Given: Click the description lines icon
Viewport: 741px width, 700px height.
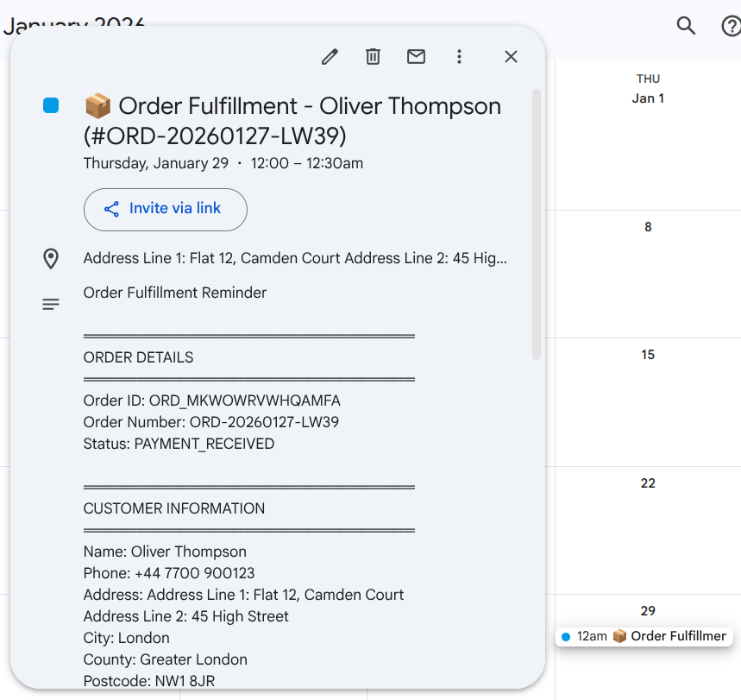Looking at the screenshot, I should coord(51,304).
